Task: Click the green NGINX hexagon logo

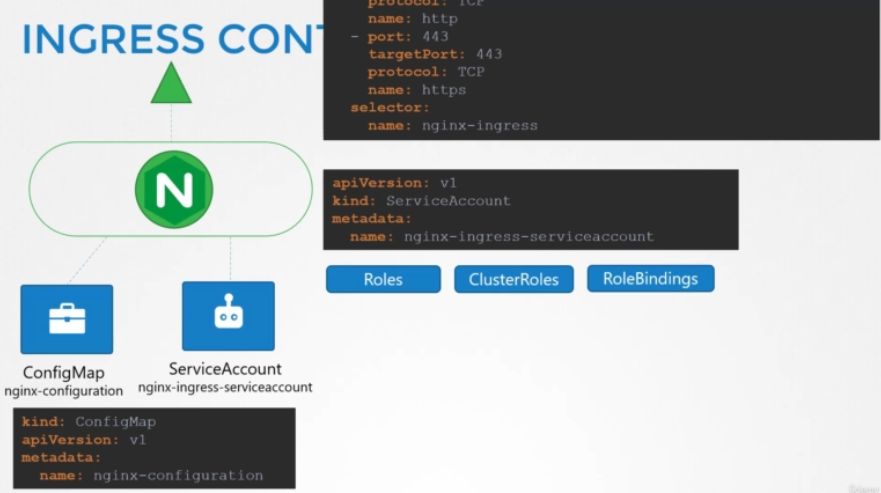Action: 174,189
